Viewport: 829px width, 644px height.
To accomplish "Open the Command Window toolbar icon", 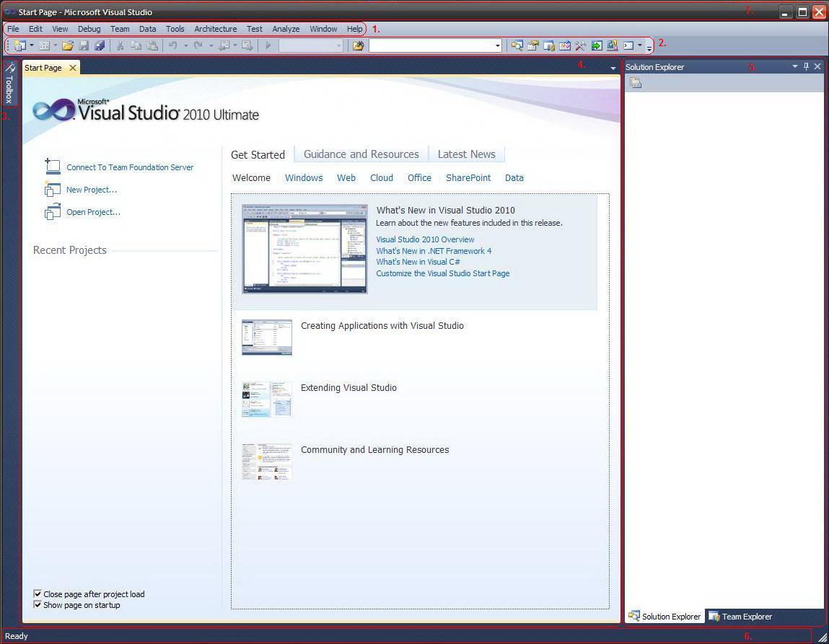I will (x=628, y=46).
